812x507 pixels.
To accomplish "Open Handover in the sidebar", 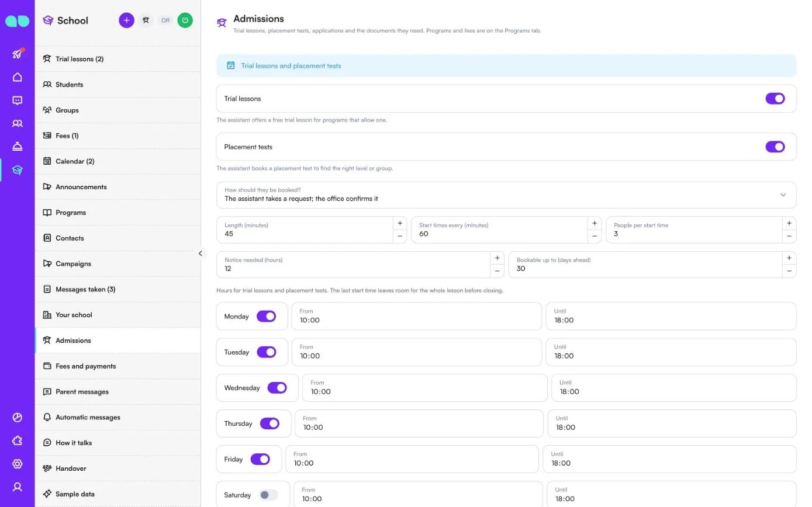I will 118,468.
